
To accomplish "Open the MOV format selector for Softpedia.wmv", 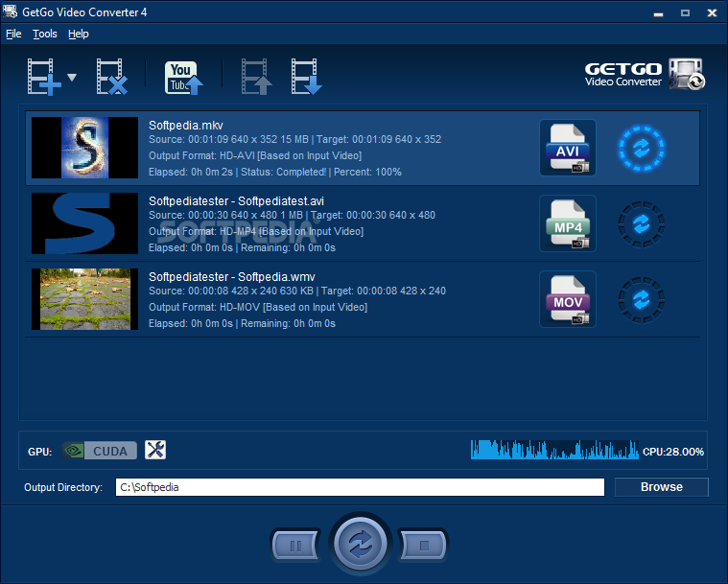I will click(x=568, y=299).
